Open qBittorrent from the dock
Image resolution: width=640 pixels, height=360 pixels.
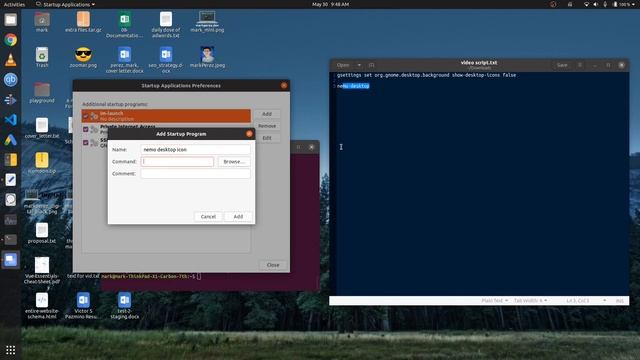click(x=11, y=80)
